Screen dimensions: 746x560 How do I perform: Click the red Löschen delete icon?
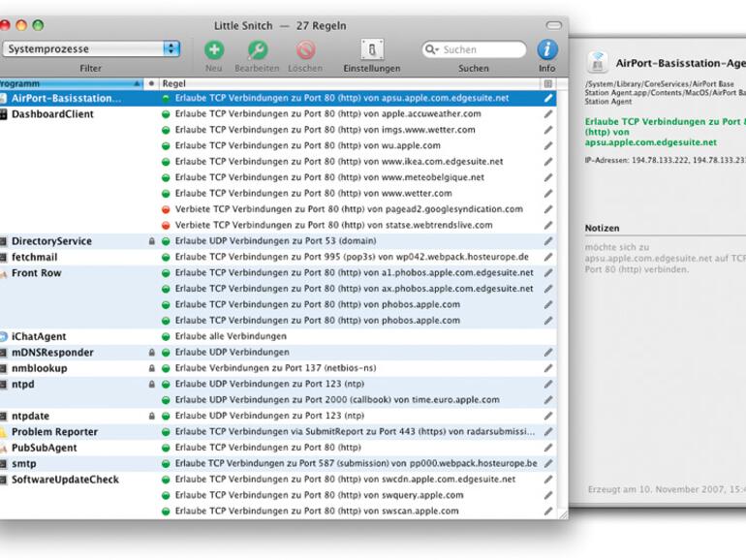tap(305, 49)
